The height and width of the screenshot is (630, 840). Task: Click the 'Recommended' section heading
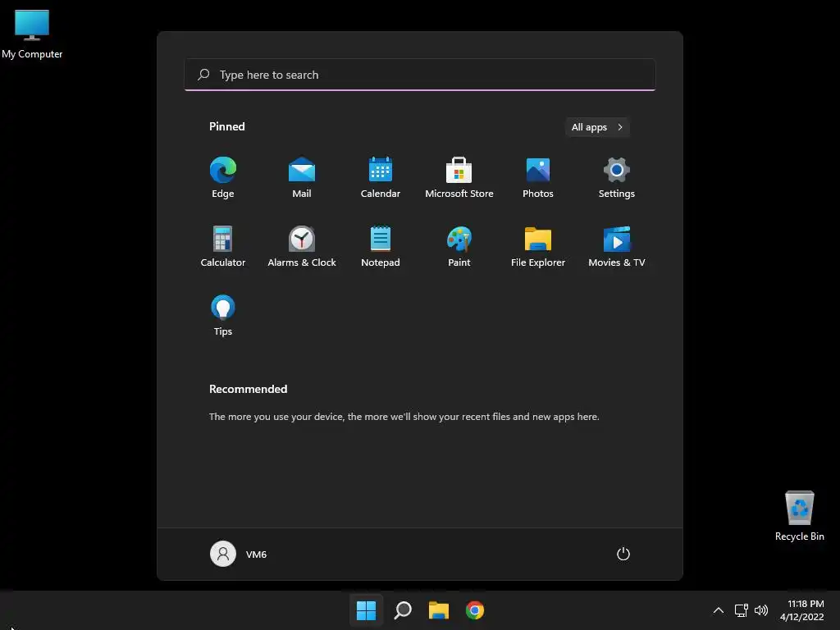(x=248, y=389)
